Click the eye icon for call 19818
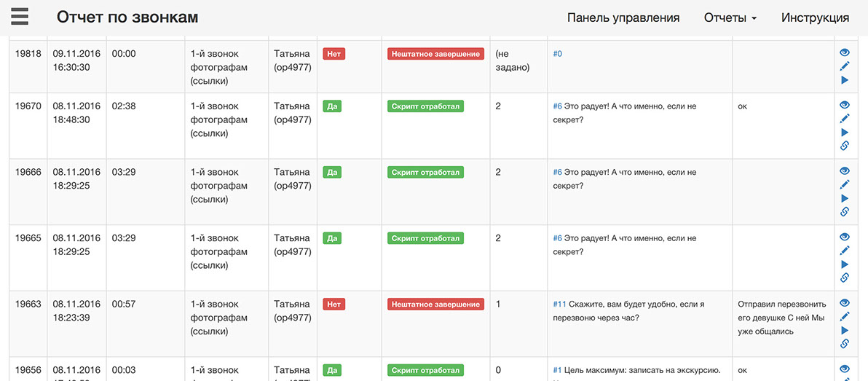This screenshot has width=868, height=381. coord(845,52)
